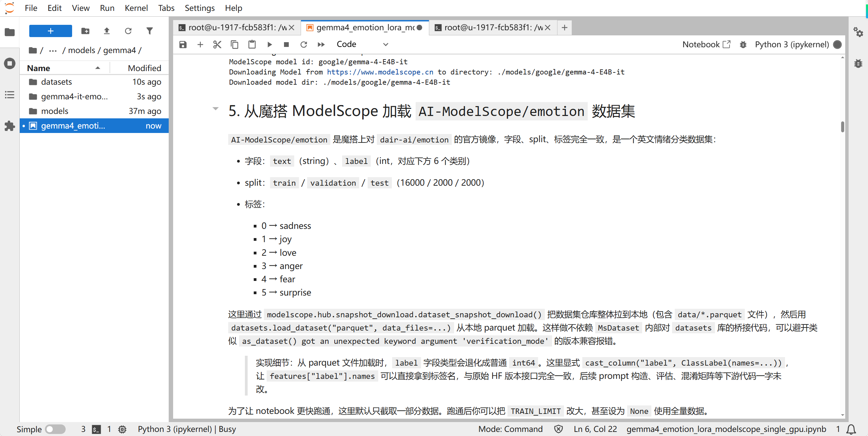
Task: Open the Tabs menu
Action: pos(166,8)
